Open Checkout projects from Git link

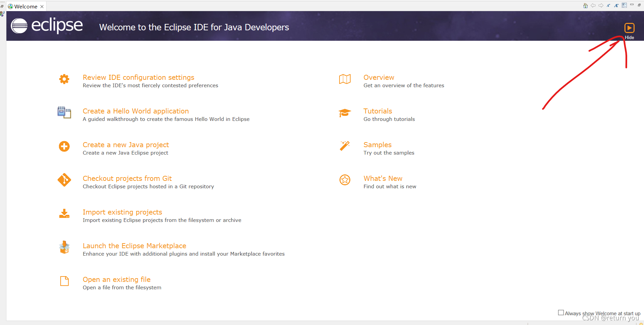pyautogui.click(x=127, y=178)
